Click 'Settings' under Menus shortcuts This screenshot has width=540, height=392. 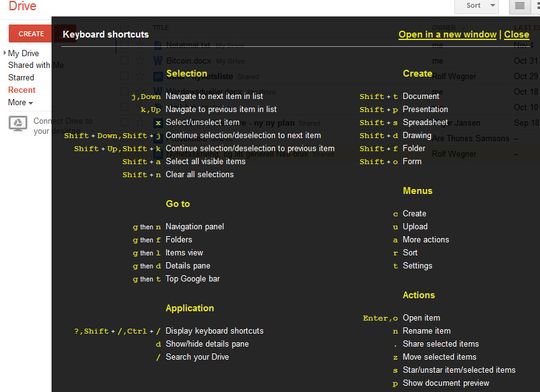click(417, 266)
